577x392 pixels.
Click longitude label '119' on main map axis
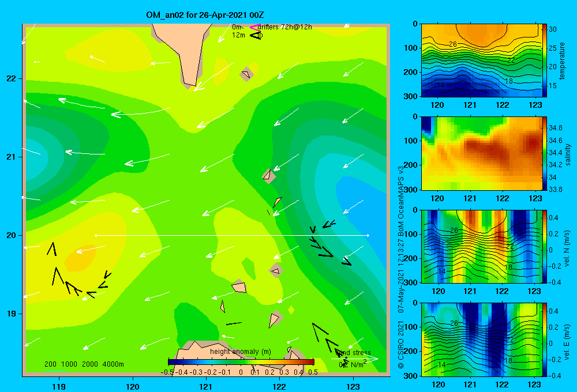point(59,386)
